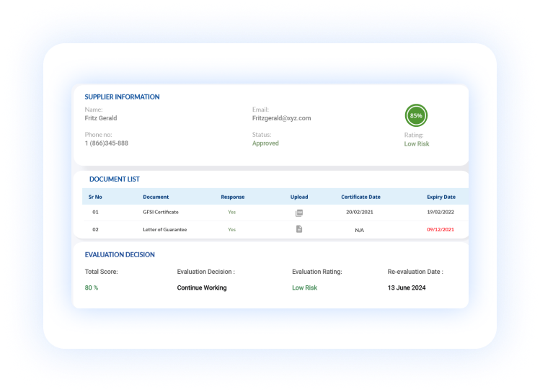This screenshot has width=540, height=392.
Task: Click the re-evaluation date 13 June 2024
Action: 407,288
